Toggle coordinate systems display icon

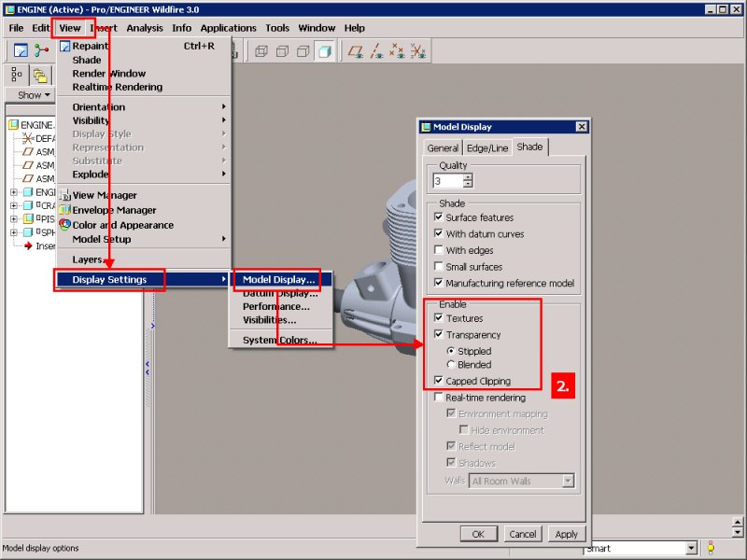pos(417,51)
